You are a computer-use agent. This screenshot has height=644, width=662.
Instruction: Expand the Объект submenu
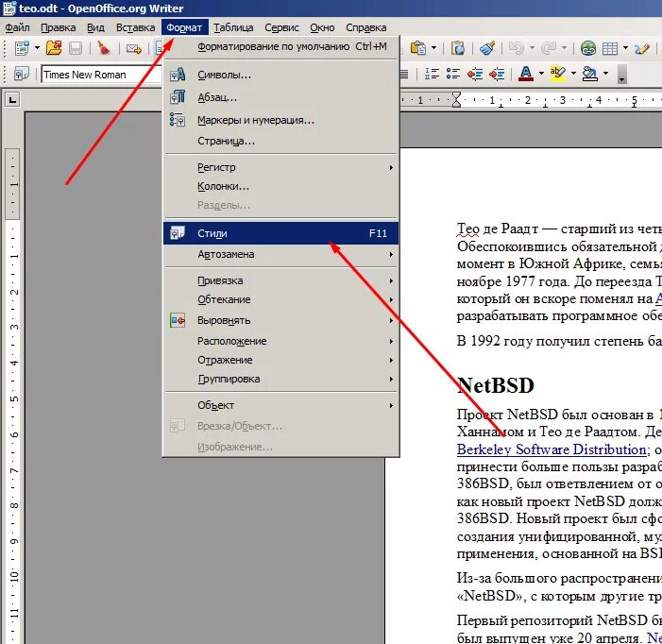coord(280,405)
